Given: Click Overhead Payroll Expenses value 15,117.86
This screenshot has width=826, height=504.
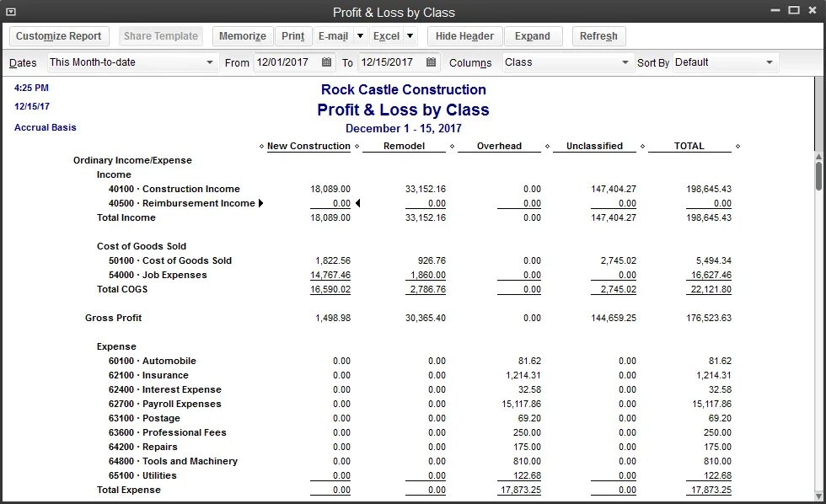Looking at the screenshot, I should [x=521, y=404].
